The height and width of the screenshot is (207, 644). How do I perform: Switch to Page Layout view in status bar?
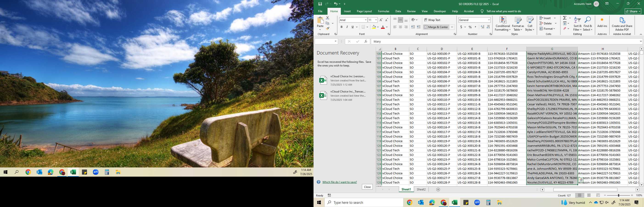point(589,195)
